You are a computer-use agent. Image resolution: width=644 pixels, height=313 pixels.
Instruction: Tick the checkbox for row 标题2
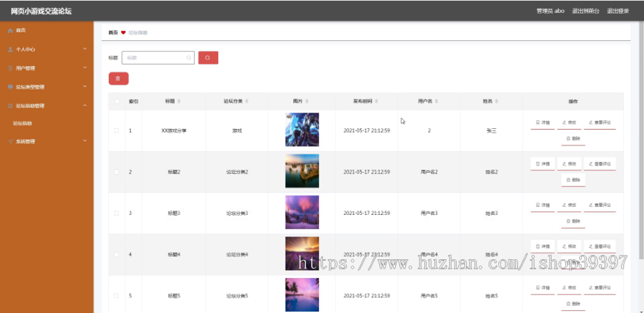pyautogui.click(x=117, y=172)
